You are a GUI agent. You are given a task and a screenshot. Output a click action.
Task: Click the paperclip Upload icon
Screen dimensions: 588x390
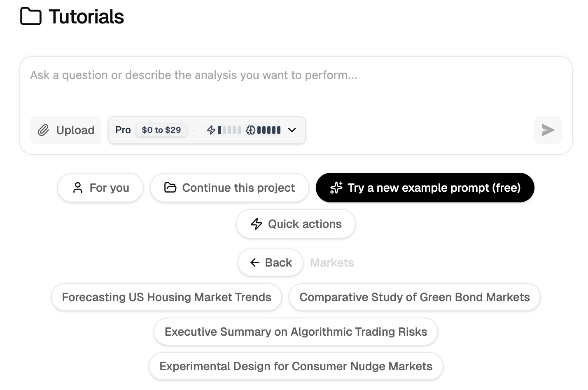(x=43, y=130)
